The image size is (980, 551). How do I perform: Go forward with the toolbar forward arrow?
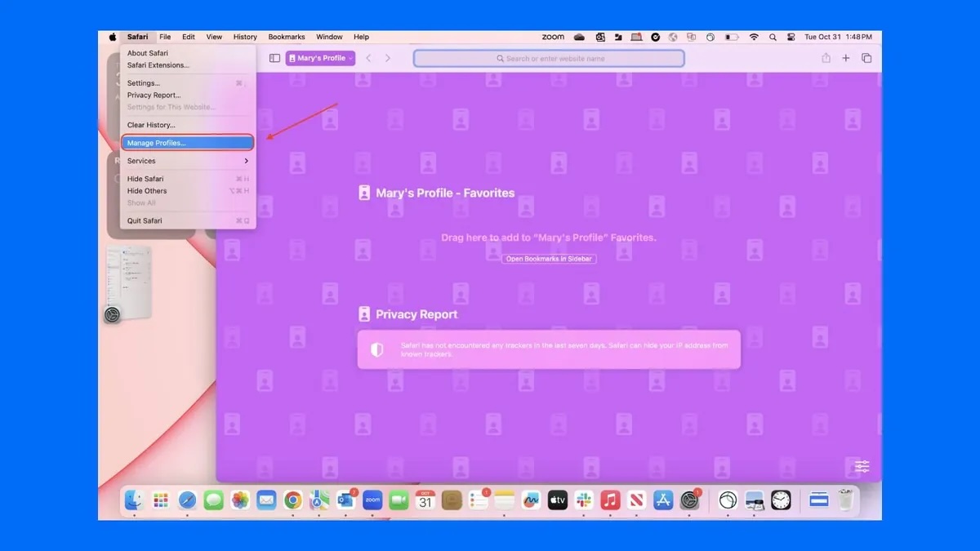[x=388, y=58]
